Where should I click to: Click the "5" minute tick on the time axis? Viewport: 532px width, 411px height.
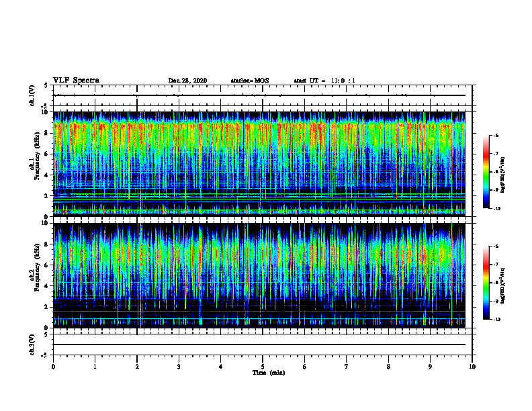click(263, 367)
